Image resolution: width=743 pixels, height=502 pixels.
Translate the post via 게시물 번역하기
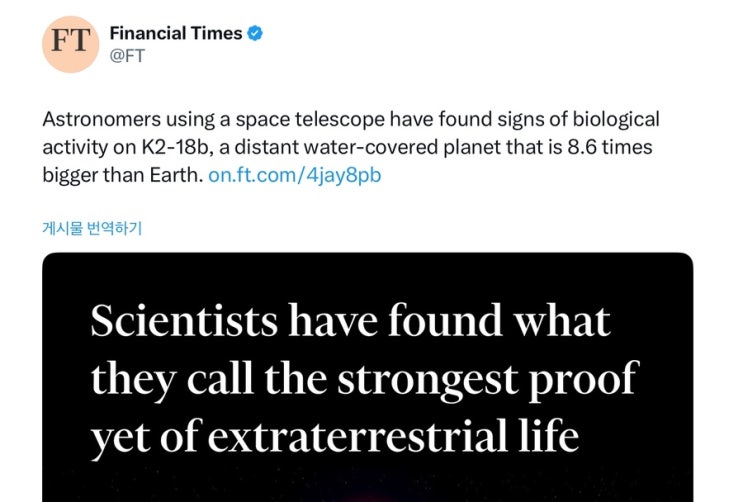tap(92, 229)
